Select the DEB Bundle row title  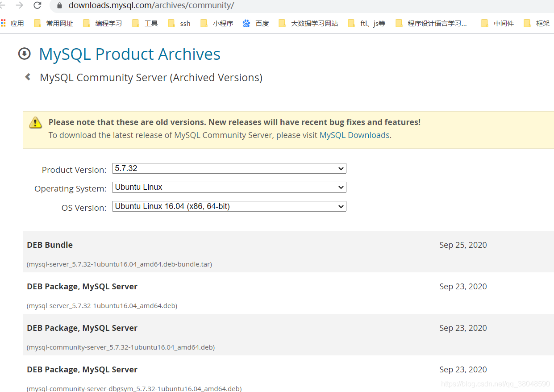[x=50, y=245]
